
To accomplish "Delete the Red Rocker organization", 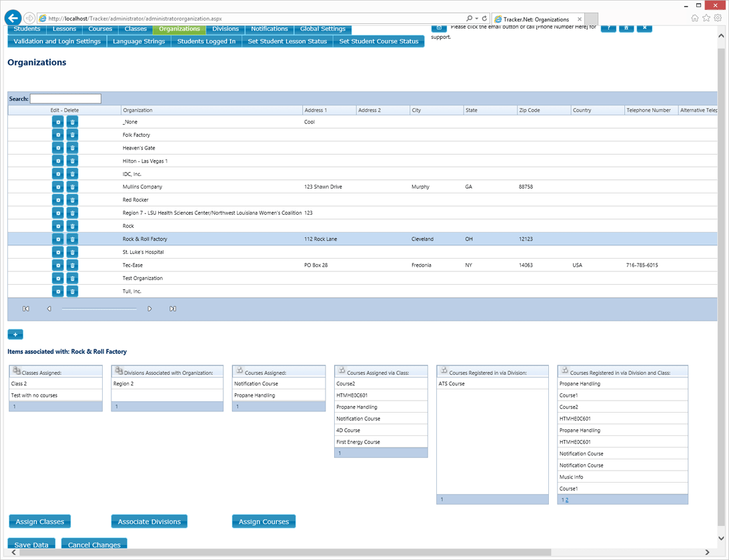I will [x=72, y=200].
